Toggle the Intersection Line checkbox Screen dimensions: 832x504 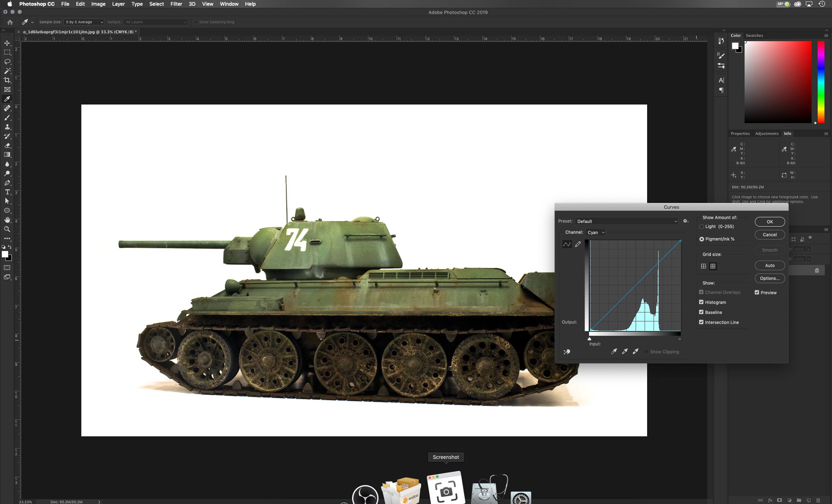point(701,322)
